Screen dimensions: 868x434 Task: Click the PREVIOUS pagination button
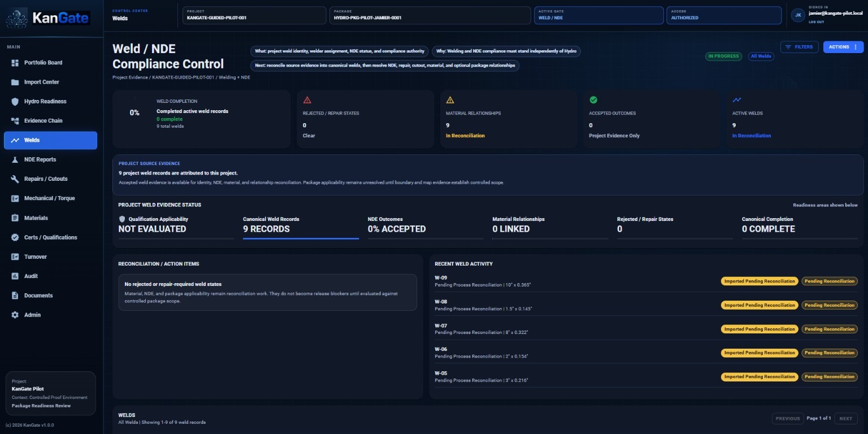pyautogui.click(x=788, y=419)
